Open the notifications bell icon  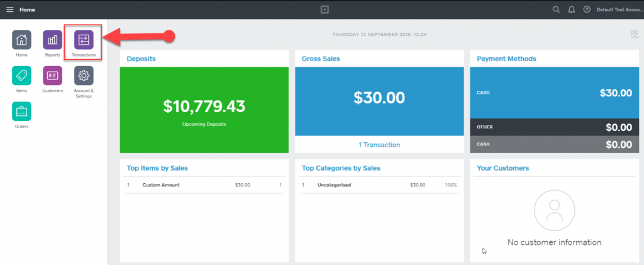pyautogui.click(x=571, y=10)
